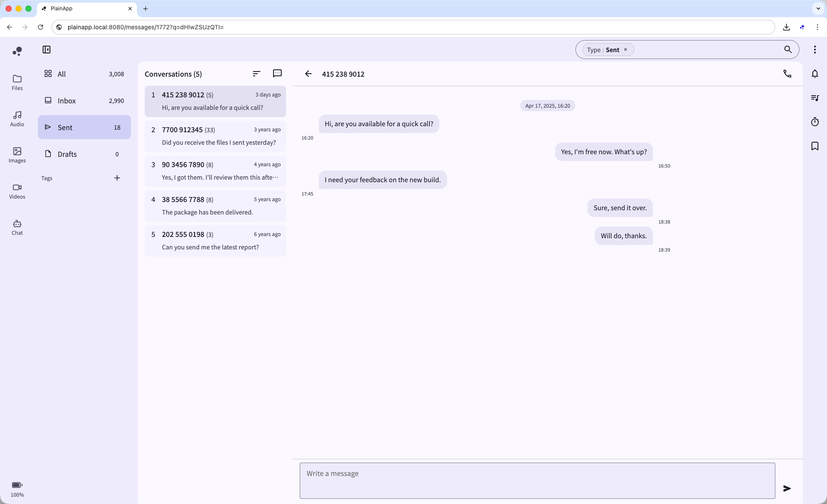The image size is (827, 504).
Task: Click in the search box beside Sent filter
Action: [706, 50]
